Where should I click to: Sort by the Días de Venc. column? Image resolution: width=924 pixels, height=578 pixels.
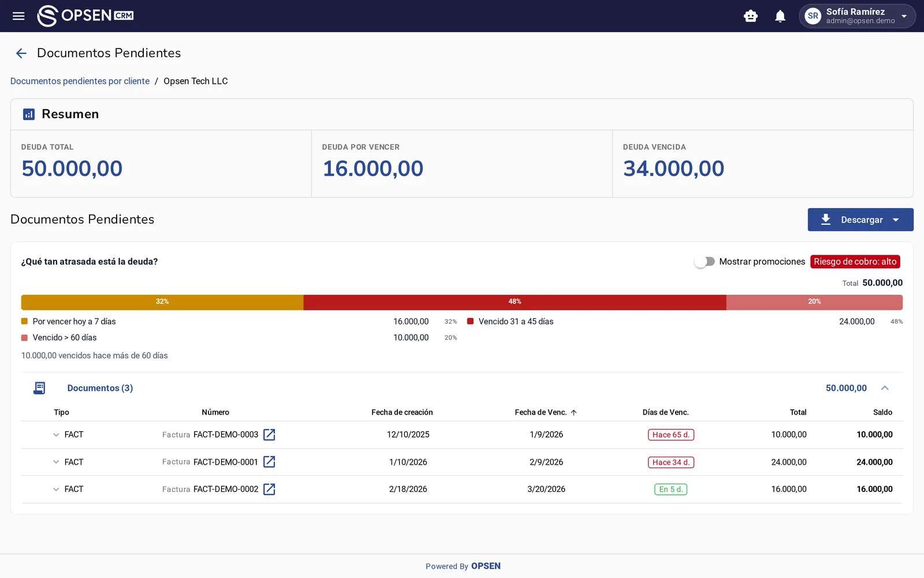pos(665,413)
